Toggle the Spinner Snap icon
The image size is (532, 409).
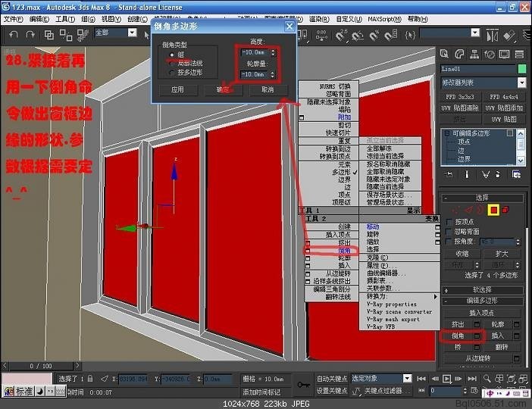click(390, 35)
